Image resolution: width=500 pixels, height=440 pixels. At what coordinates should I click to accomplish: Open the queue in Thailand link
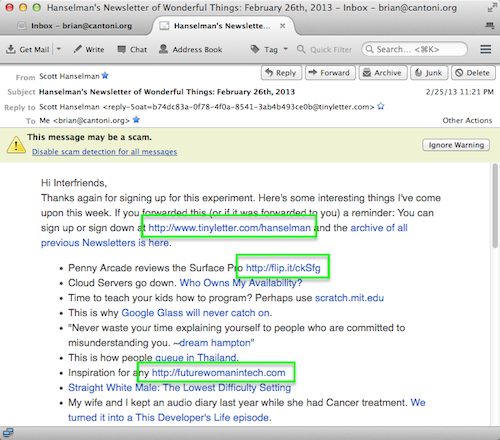[196, 358]
